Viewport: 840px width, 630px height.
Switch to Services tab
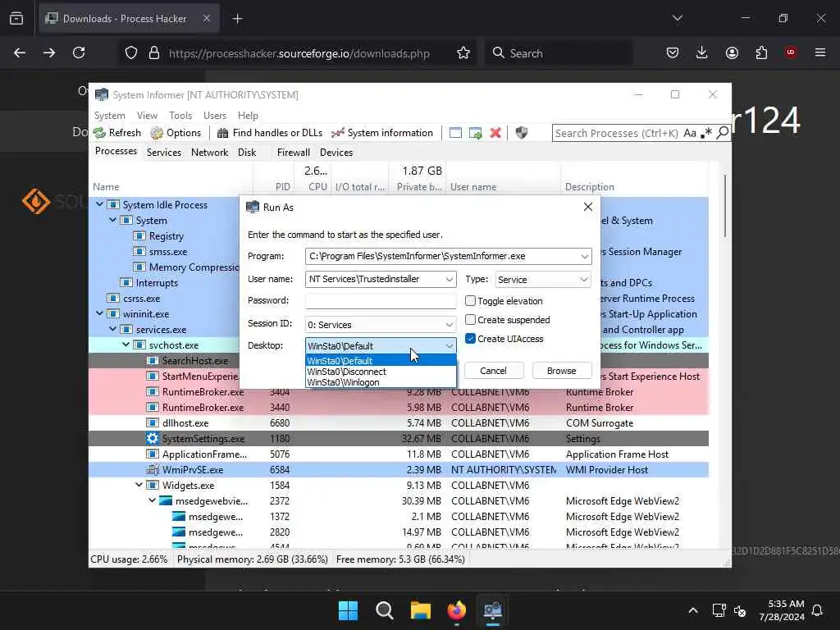click(x=164, y=153)
